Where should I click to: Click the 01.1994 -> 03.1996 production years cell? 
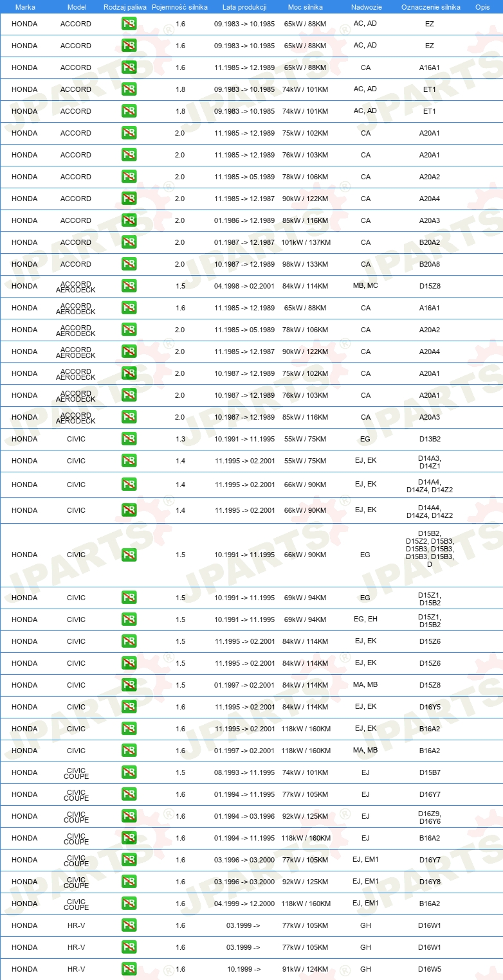click(x=244, y=816)
